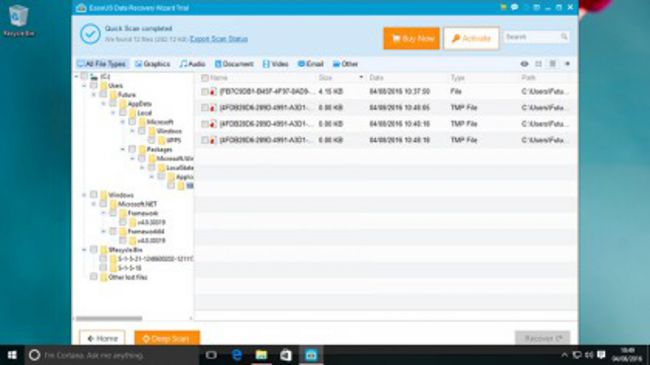The height and width of the screenshot is (365, 650).
Task: Click the EaseUS app icon on the taskbar
Action: (311, 355)
